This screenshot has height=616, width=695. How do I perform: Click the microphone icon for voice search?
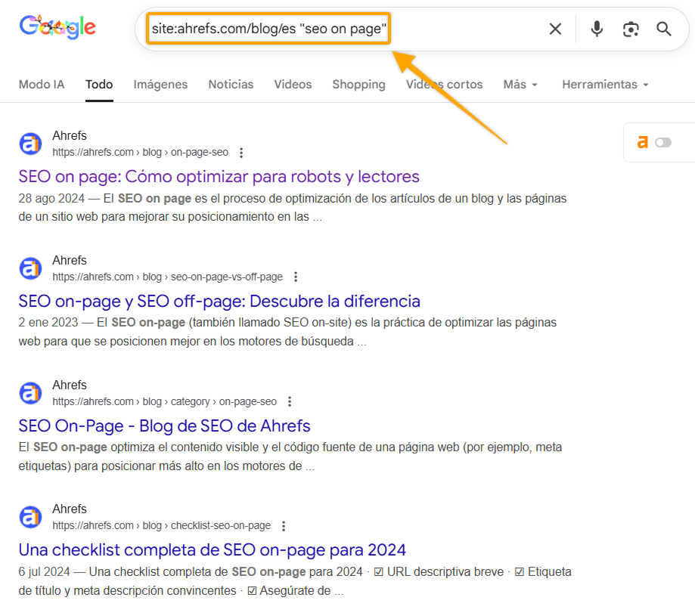pyautogui.click(x=597, y=29)
